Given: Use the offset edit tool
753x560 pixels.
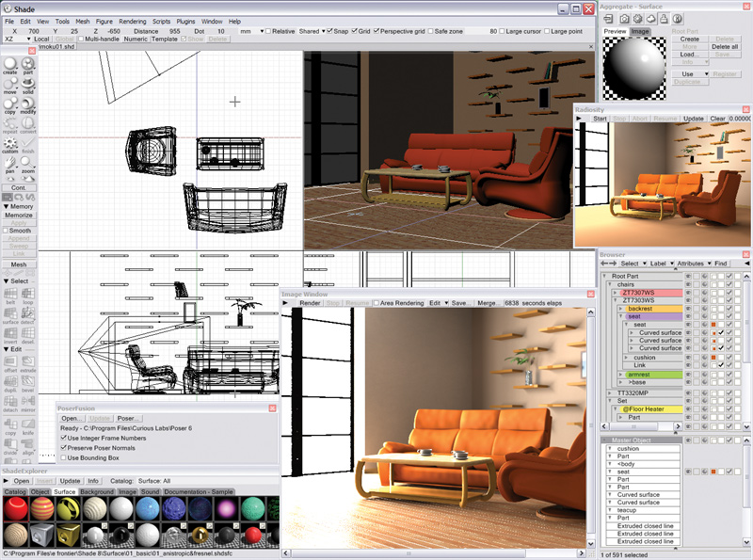Looking at the screenshot, I should coord(10,364).
